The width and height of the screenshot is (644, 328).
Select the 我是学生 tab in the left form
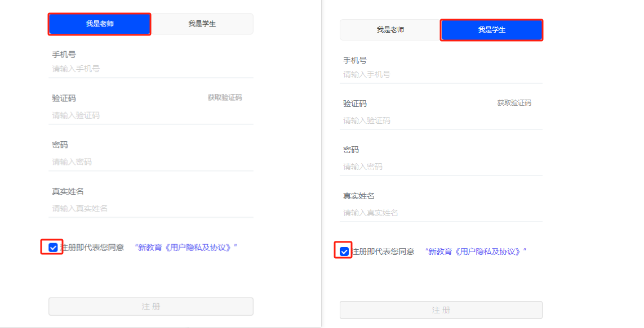pyautogui.click(x=202, y=24)
